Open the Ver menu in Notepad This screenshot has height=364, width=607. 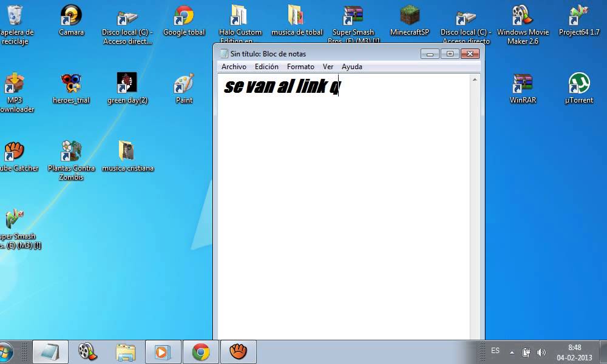[328, 67]
